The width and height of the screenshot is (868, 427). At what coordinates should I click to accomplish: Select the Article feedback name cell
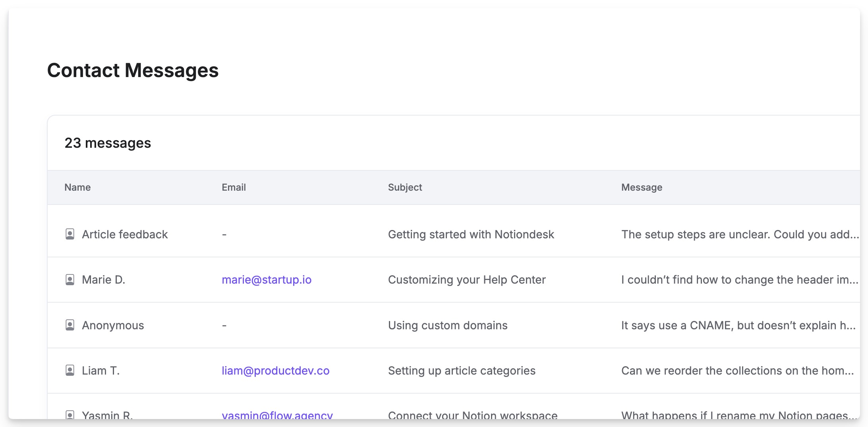(x=125, y=234)
